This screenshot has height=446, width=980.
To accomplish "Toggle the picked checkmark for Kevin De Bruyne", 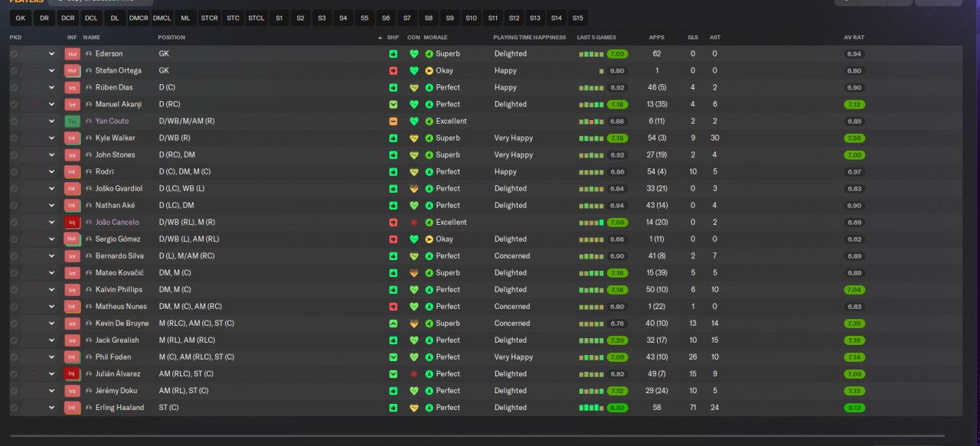I will (x=14, y=323).
